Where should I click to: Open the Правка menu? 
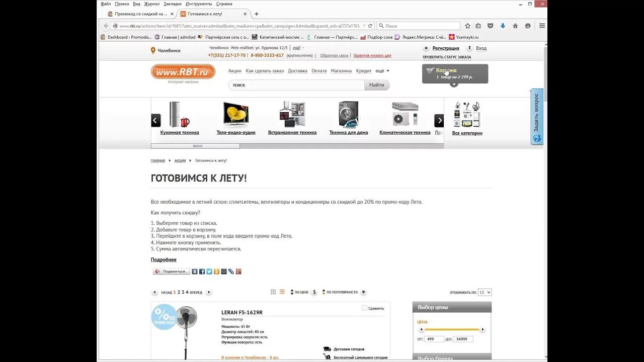click(x=122, y=4)
